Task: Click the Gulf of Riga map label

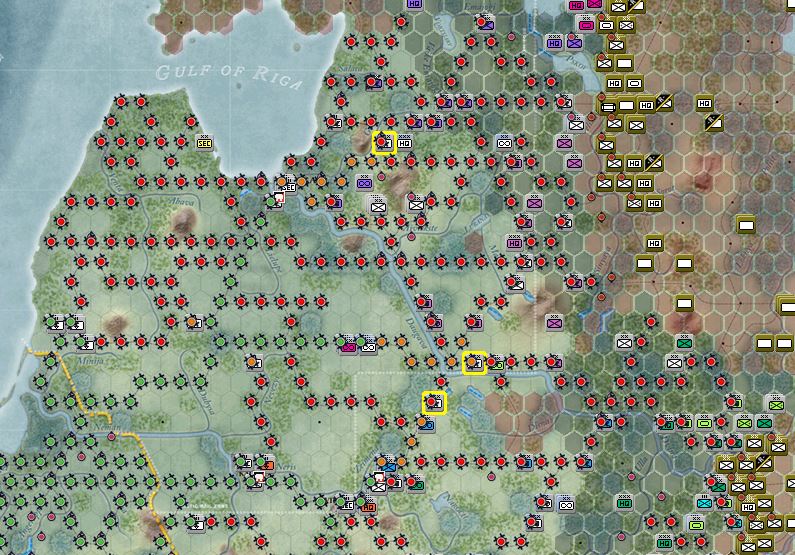Action: (x=229, y=76)
